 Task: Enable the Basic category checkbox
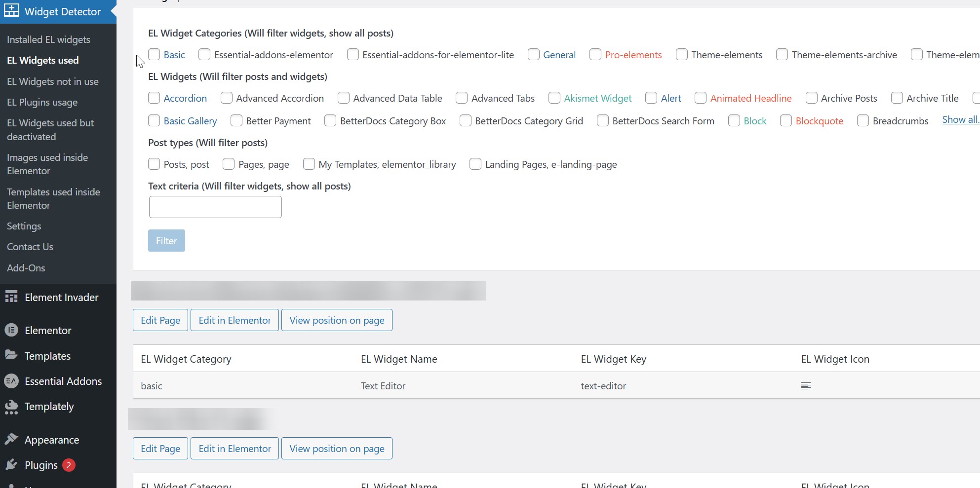pyautogui.click(x=154, y=54)
